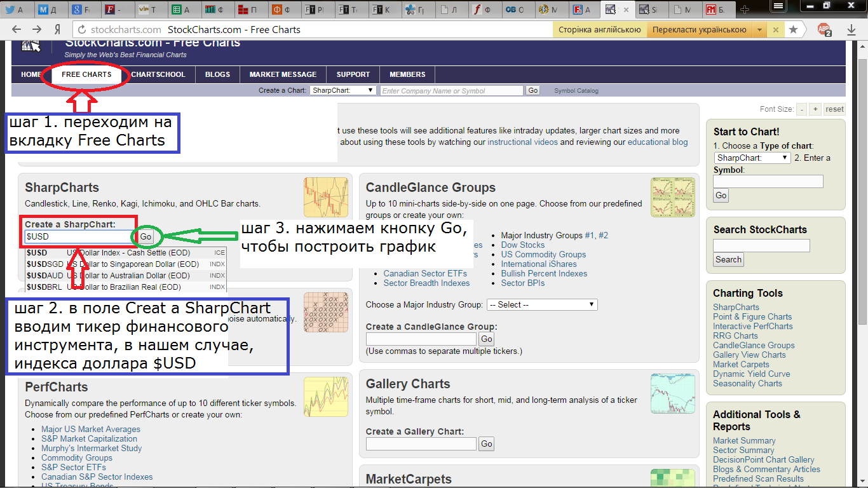Open the CHARTSCHOOL menu item
Image resolution: width=868 pixels, height=488 pixels.
[x=158, y=74]
